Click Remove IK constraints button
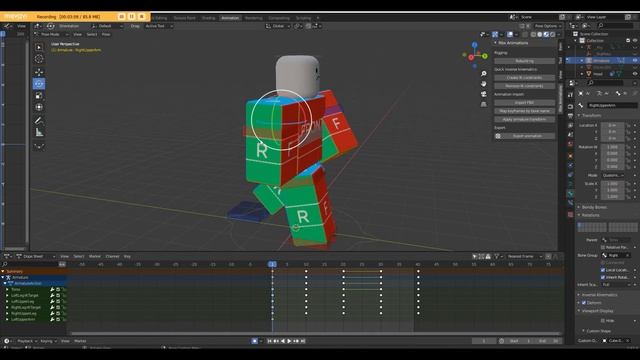Screen dimensions: 640x360 [524, 86]
